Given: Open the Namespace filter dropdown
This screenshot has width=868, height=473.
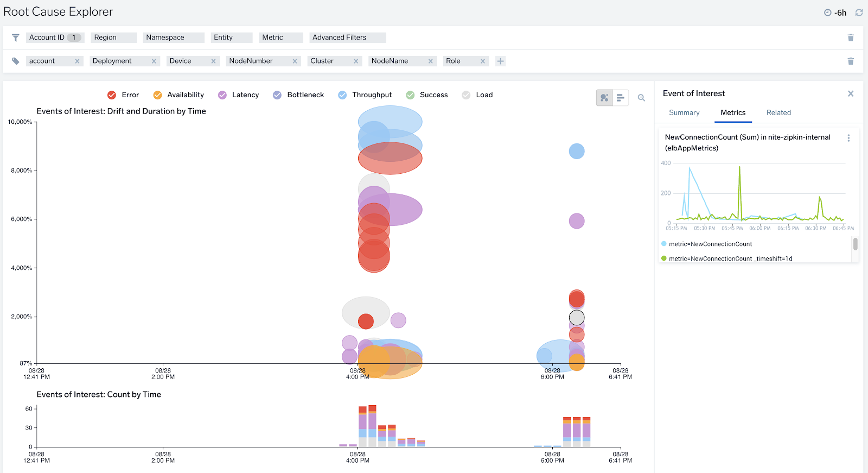Looking at the screenshot, I should pyautogui.click(x=173, y=37).
